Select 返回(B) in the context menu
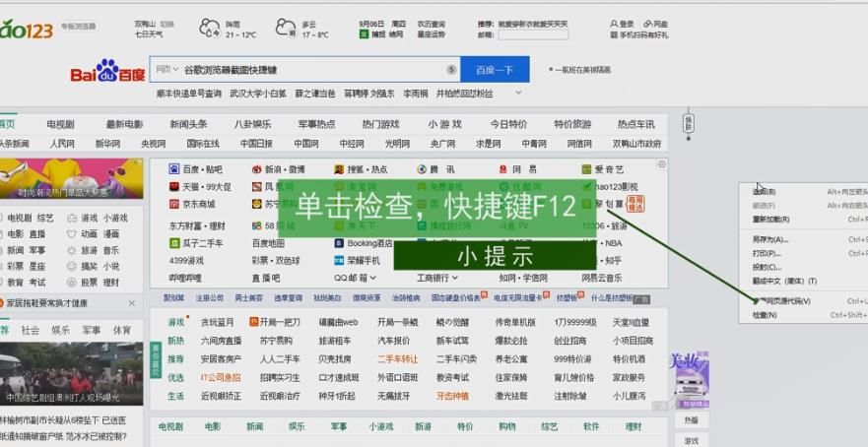The image size is (868, 447). tap(764, 191)
